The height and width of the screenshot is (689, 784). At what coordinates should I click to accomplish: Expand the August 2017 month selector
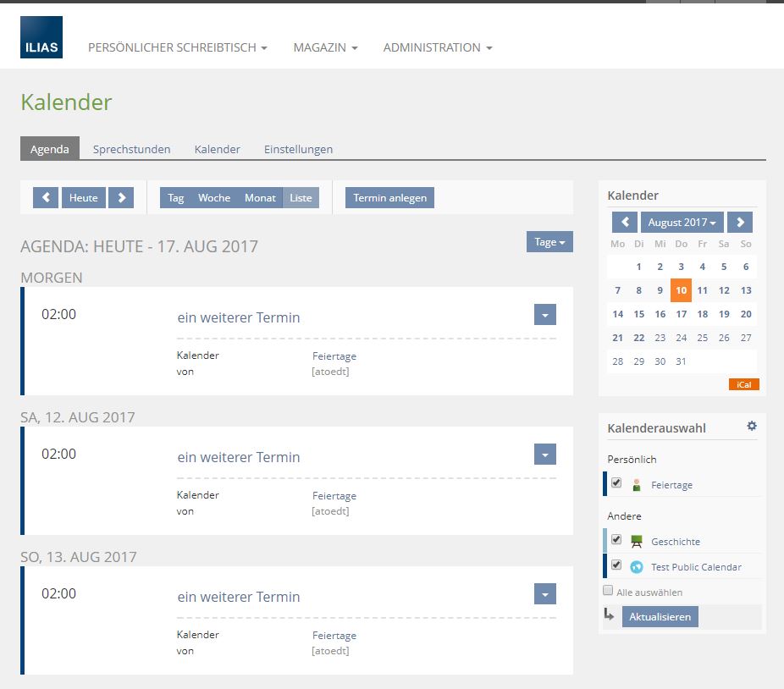coord(682,223)
